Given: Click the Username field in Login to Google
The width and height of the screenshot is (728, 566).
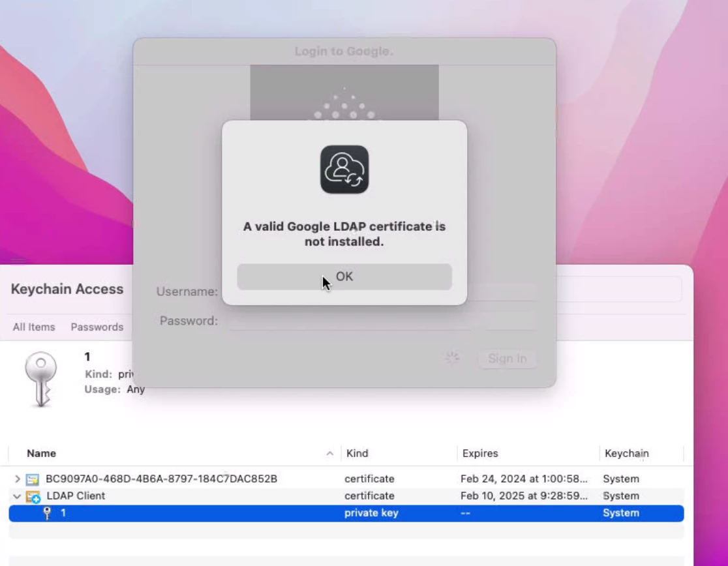Looking at the screenshot, I should tap(382, 291).
